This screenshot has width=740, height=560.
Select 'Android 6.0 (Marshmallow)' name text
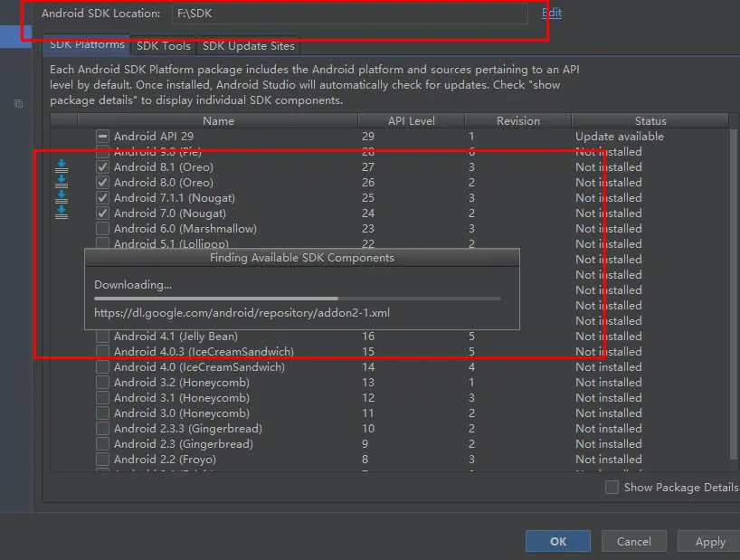[185, 228]
